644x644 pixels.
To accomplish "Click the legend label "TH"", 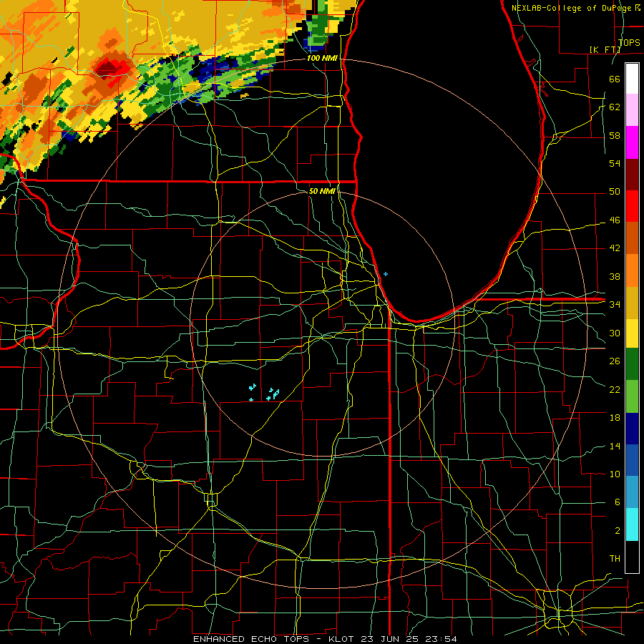I will (615, 559).
